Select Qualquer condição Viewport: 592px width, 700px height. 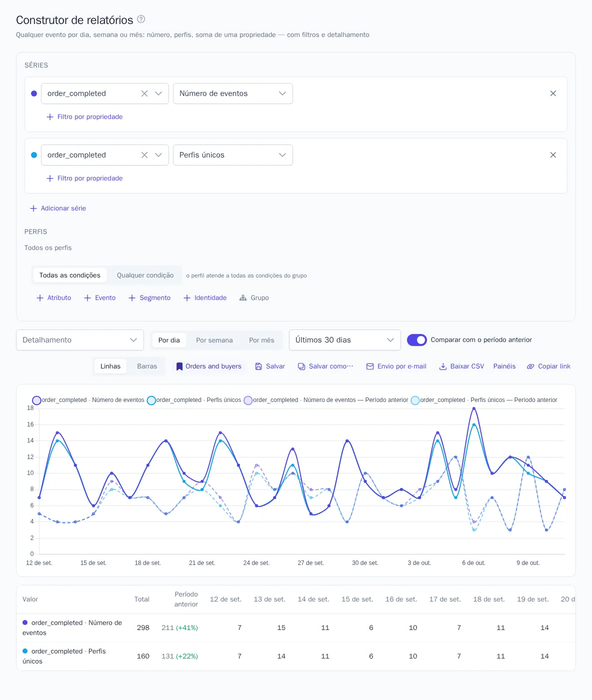click(x=145, y=275)
